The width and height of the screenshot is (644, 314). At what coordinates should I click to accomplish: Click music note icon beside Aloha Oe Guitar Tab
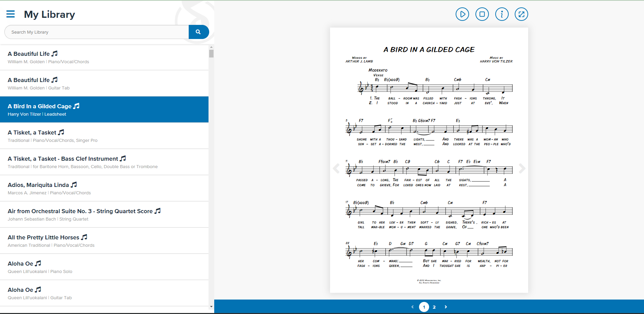38,289
